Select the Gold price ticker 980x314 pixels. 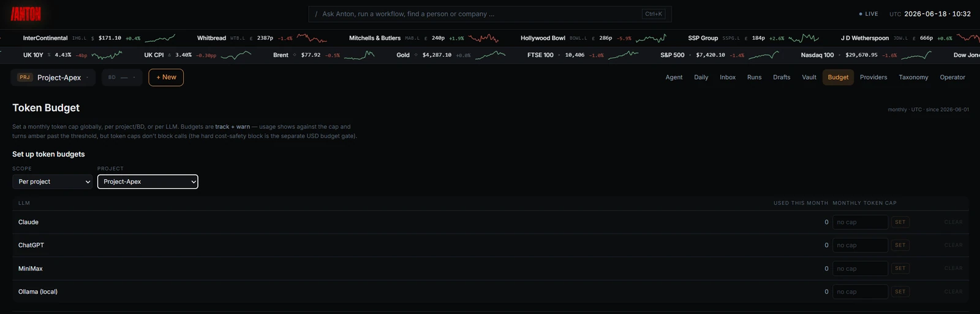(451, 55)
